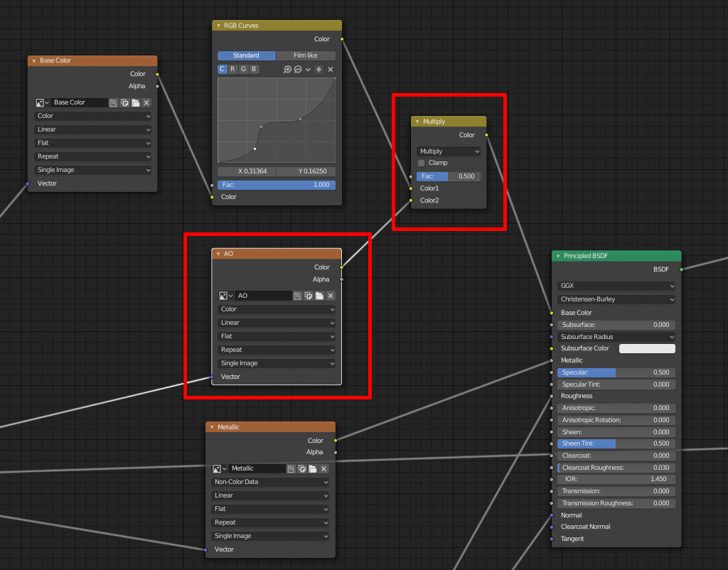This screenshot has height=570, width=728.
Task: Duplicate the Metallic image datablock
Action: pos(301,469)
